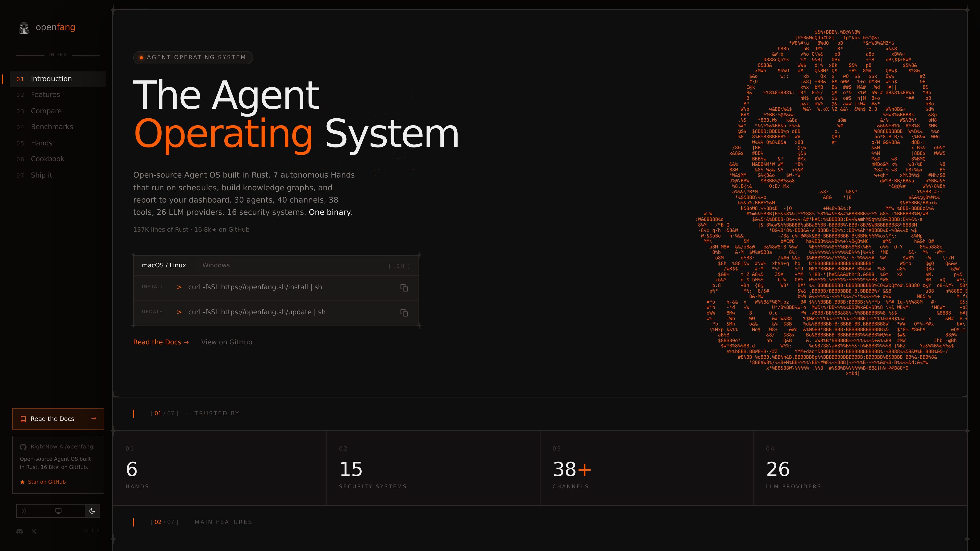Open the Discord link icon

pos(20,531)
